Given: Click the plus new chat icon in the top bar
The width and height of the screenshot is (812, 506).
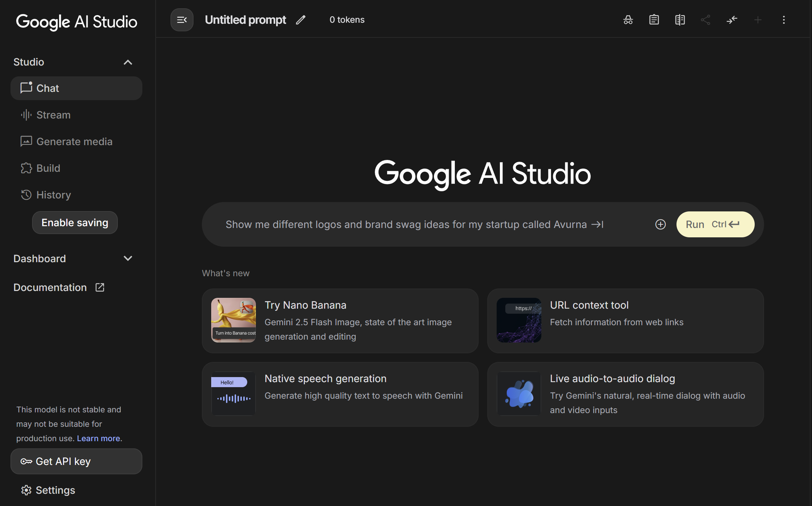Looking at the screenshot, I should click(x=758, y=20).
